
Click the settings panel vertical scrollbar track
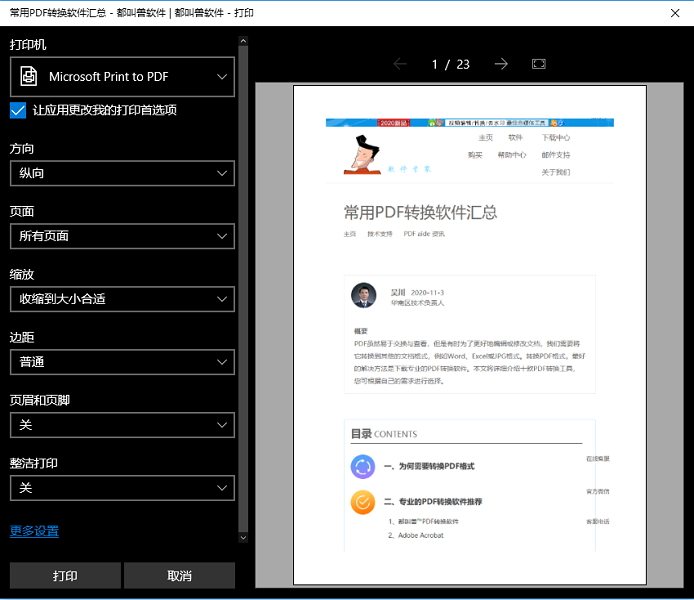pyautogui.click(x=243, y=300)
